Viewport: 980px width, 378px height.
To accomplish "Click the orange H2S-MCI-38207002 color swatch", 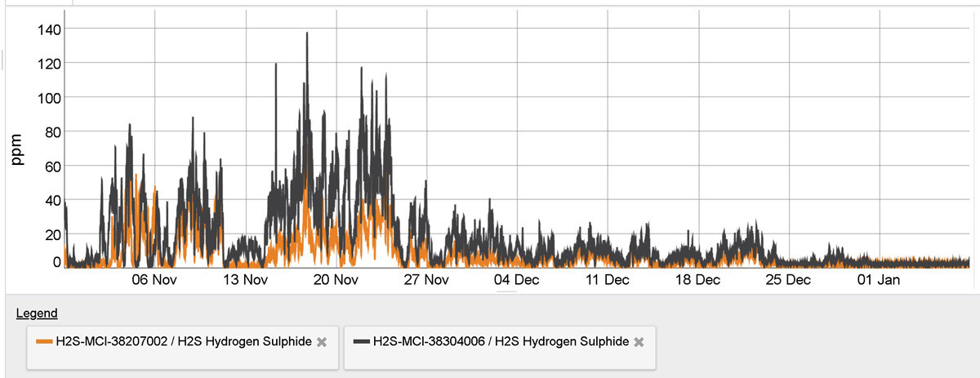I will [44, 342].
